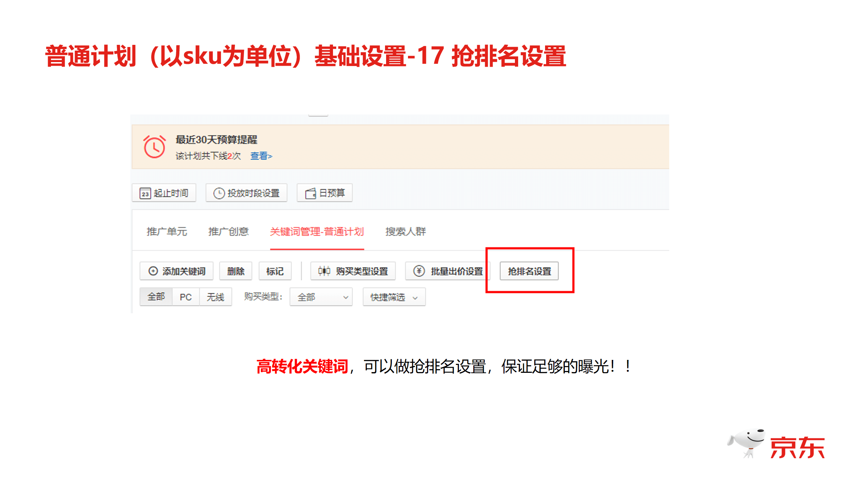Click the calendar icon on 起止时间
This screenshot has width=868, height=488.
click(145, 193)
